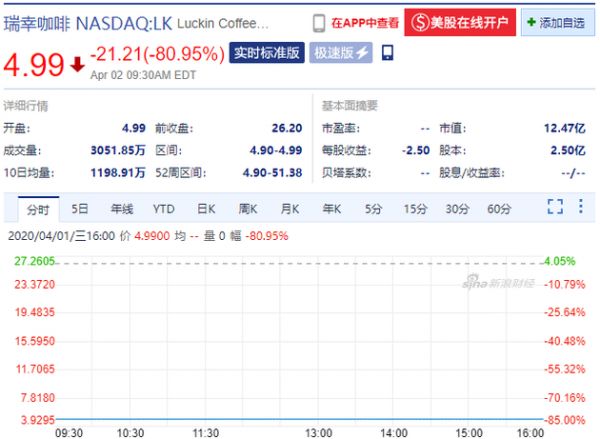
Task: Show the 周K weekly candlestick chart
Action: (x=248, y=209)
